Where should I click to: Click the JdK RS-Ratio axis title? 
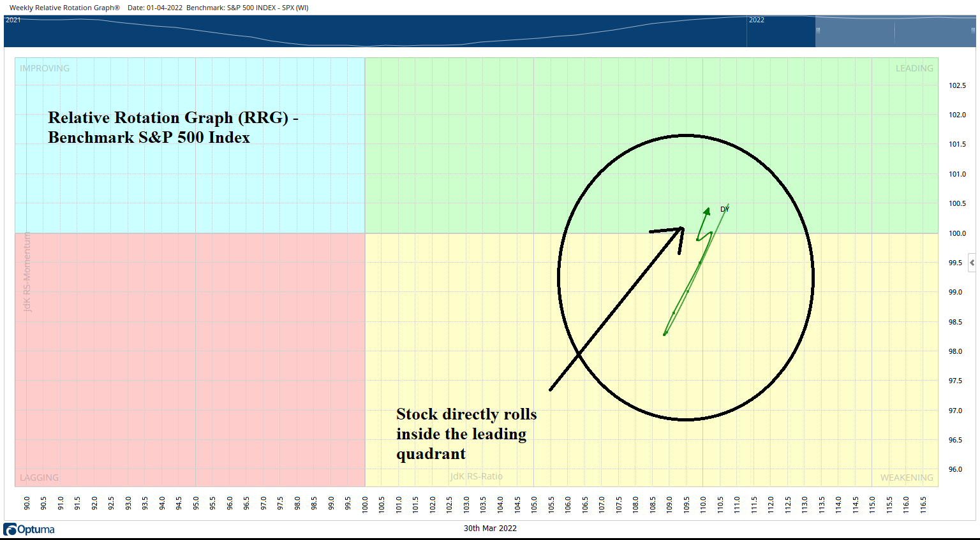tap(476, 476)
